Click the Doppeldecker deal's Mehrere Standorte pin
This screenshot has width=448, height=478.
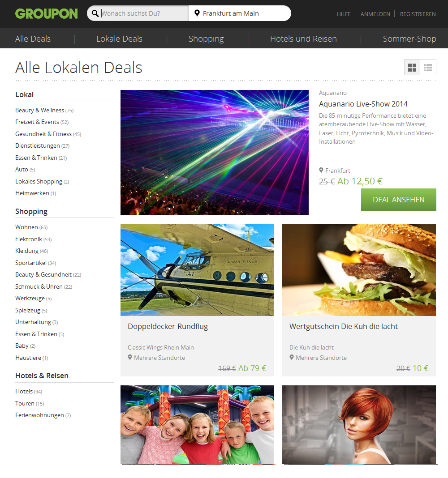(x=130, y=357)
